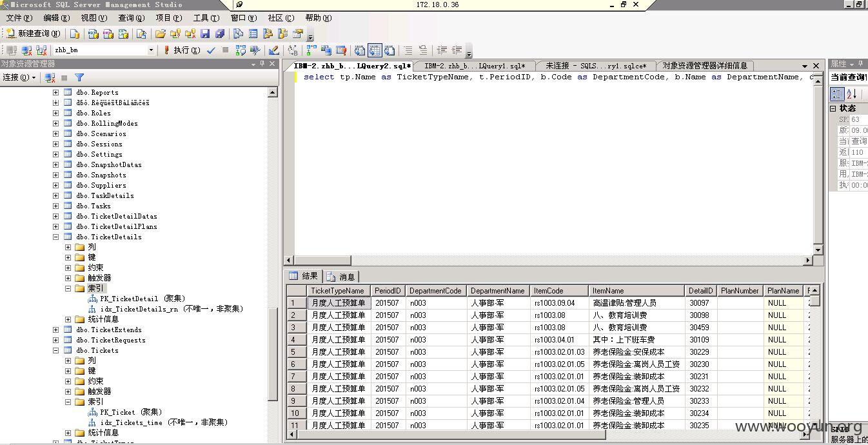This screenshot has width=868, height=445.
Task: Click the New Query (新建查询) button
Action: [34, 34]
